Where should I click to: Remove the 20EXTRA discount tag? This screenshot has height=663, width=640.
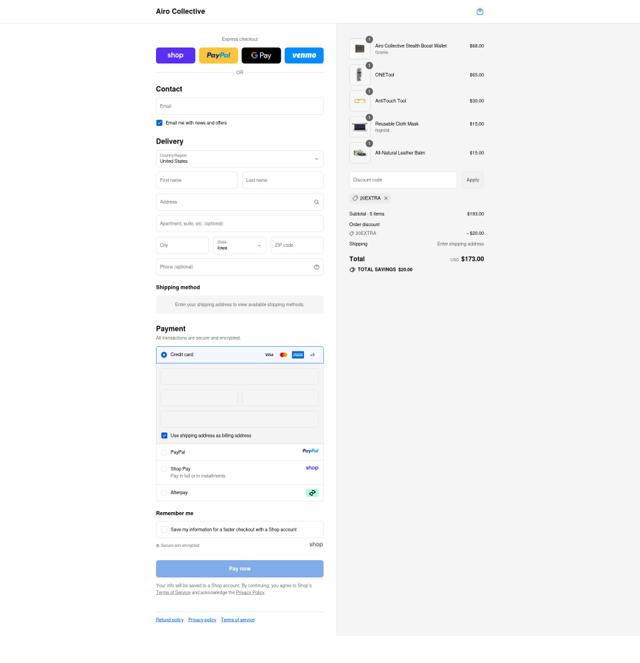pyautogui.click(x=386, y=198)
